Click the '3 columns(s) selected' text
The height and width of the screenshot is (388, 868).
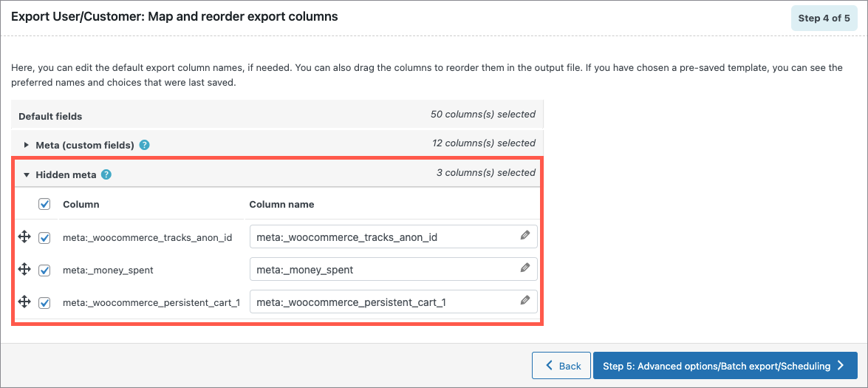[486, 173]
